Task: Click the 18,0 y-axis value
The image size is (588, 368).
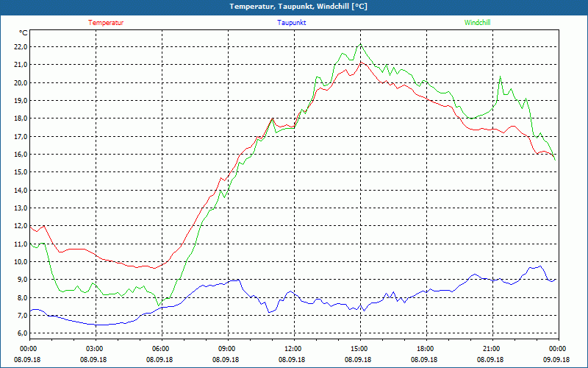Action: click(x=21, y=118)
